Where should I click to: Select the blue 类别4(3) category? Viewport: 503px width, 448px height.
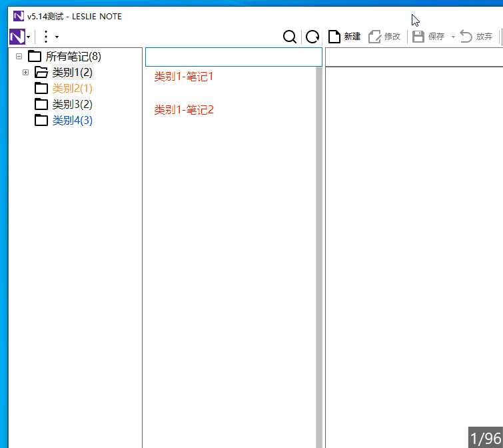click(73, 121)
